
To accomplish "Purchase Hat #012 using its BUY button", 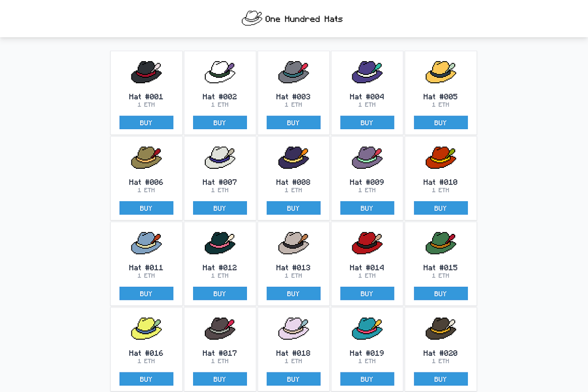I will [220, 293].
